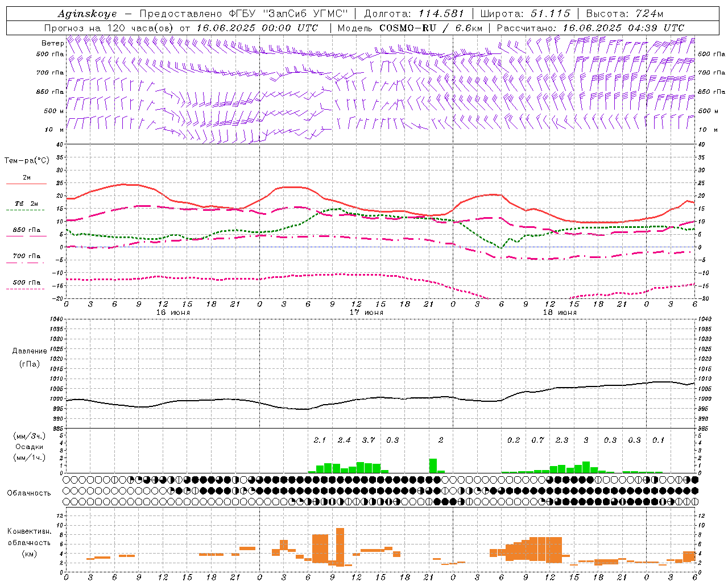The image size is (728, 582).
Task: Click "700 гПа" entry in temperature legend
Action: 27,256
